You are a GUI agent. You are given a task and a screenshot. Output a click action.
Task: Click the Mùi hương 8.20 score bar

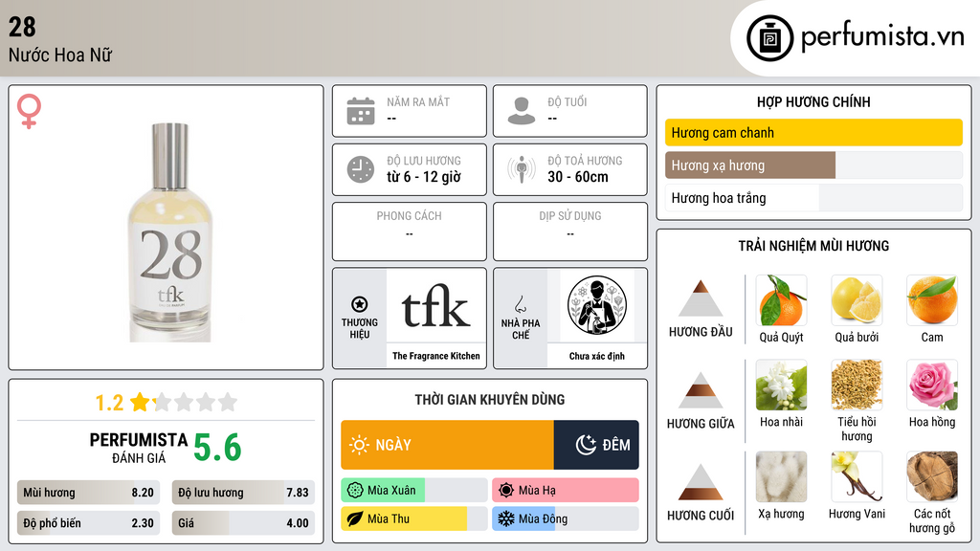point(88,493)
